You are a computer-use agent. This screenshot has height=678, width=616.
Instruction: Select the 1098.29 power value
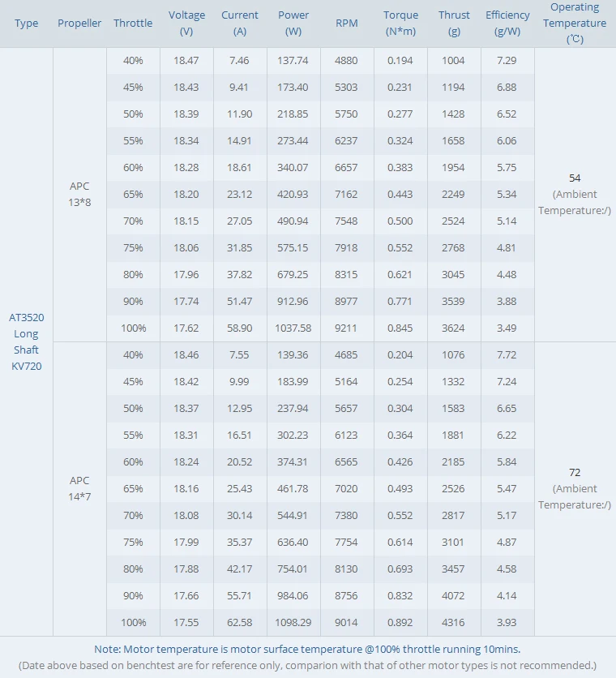tap(293, 622)
